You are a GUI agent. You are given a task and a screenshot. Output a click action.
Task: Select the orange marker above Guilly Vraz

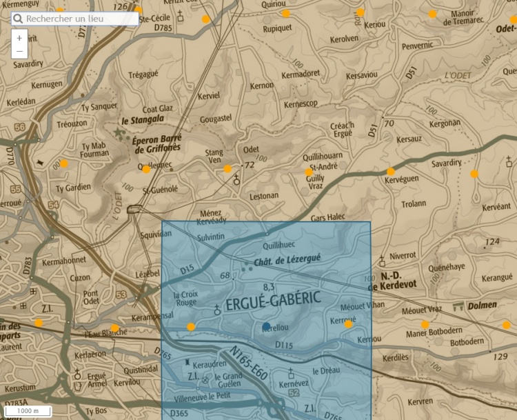309,172
